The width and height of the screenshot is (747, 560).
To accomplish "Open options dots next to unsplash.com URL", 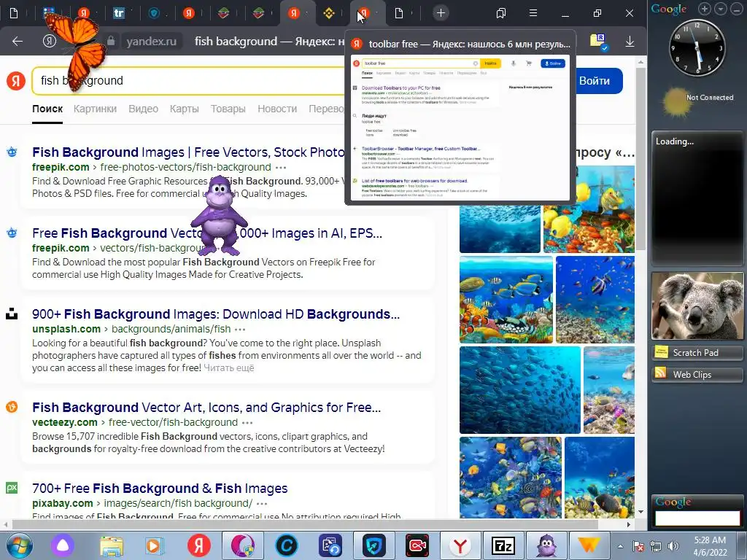I will click(240, 329).
